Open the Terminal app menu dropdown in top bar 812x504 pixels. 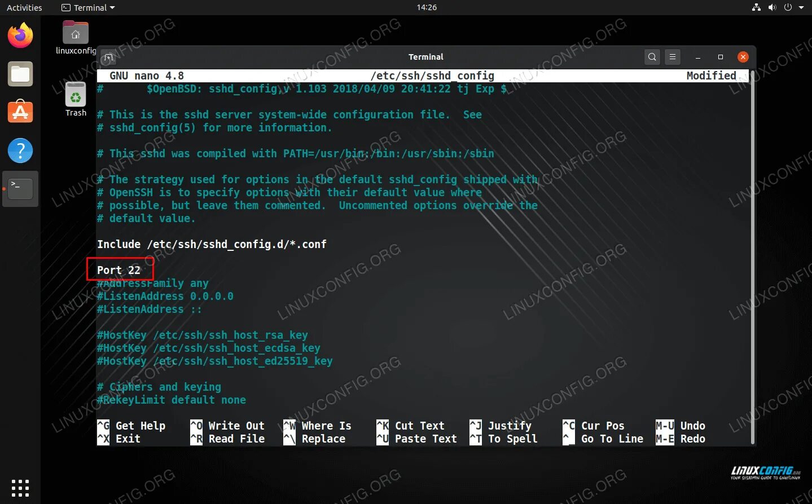tap(87, 7)
